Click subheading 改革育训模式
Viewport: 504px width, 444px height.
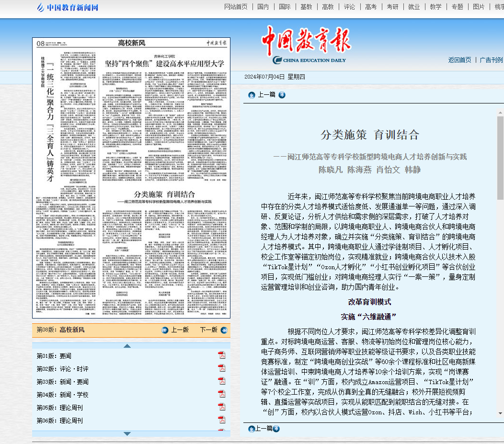pyautogui.click(x=370, y=302)
